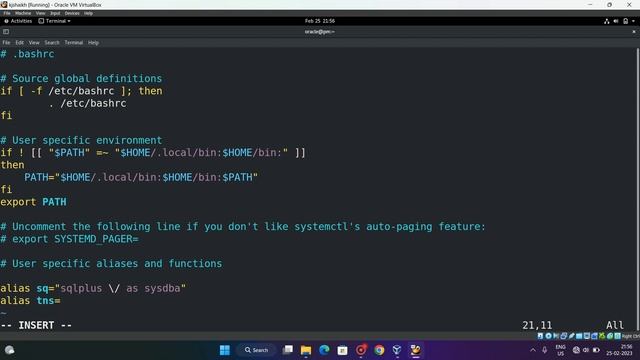Open the Windows Start menu

point(225,350)
